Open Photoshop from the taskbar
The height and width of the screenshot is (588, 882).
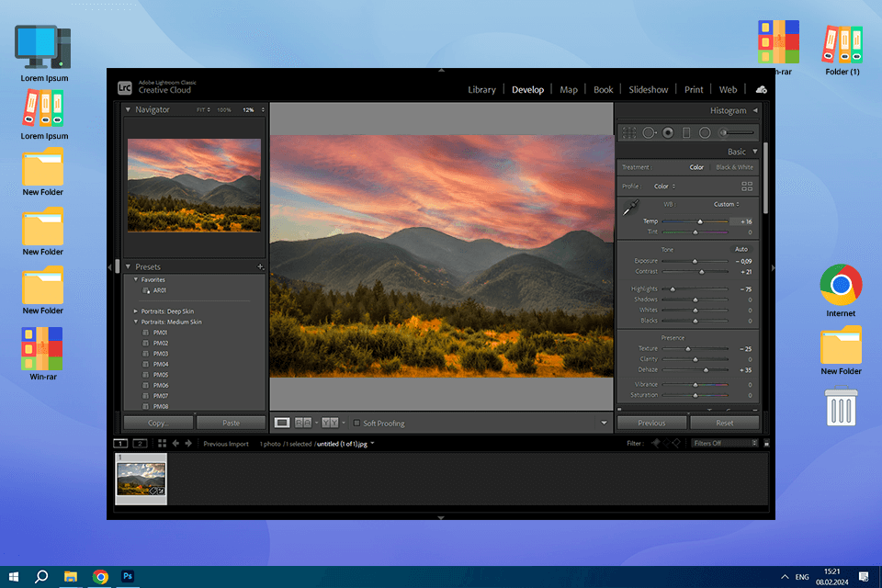coord(128,576)
